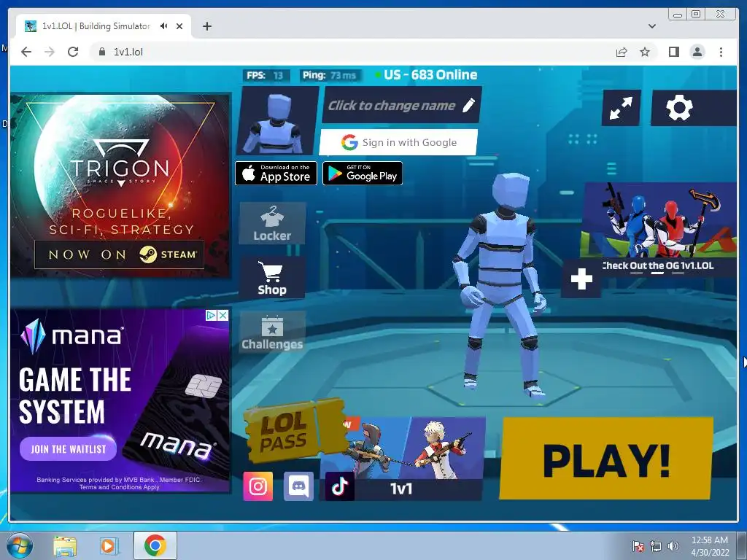Open Action Center flag icon
This screenshot has height=560, width=747.
(638, 546)
